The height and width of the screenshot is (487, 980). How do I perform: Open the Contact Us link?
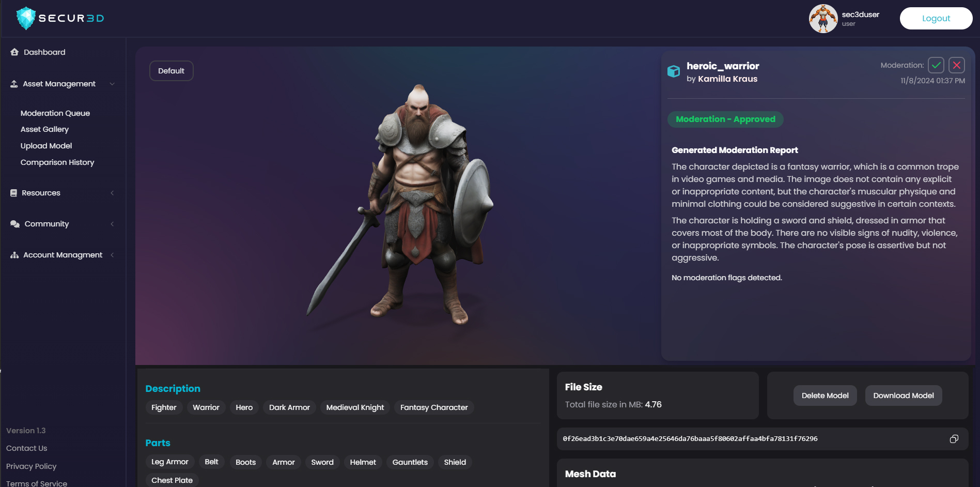26,448
